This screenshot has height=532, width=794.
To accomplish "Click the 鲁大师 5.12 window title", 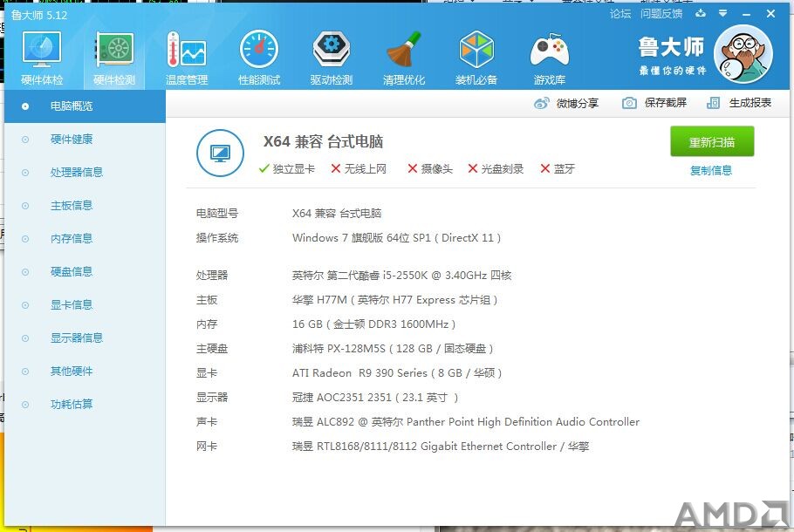I will (x=39, y=15).
